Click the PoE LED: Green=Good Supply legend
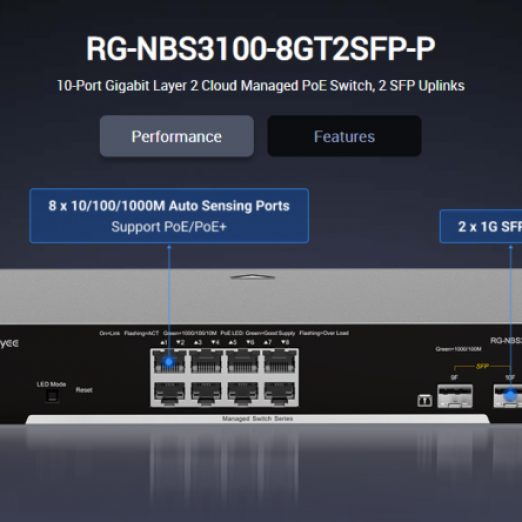Image resolution: width=522 pixels, height=522 pixels. 258,333
